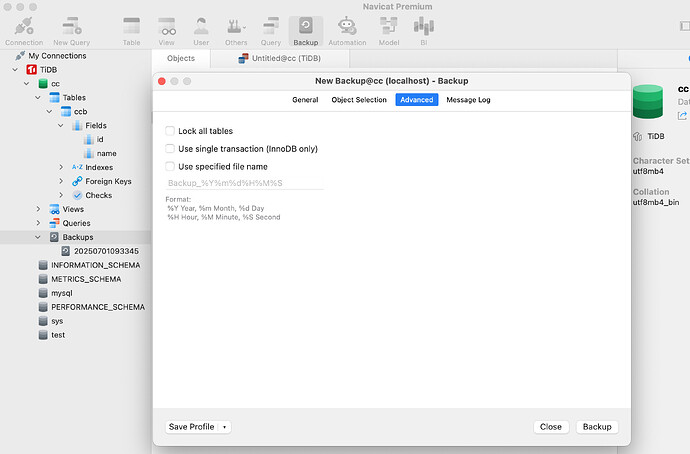
Task: Select backup 20250701093345 in the tree
Action: pos(106,251)
